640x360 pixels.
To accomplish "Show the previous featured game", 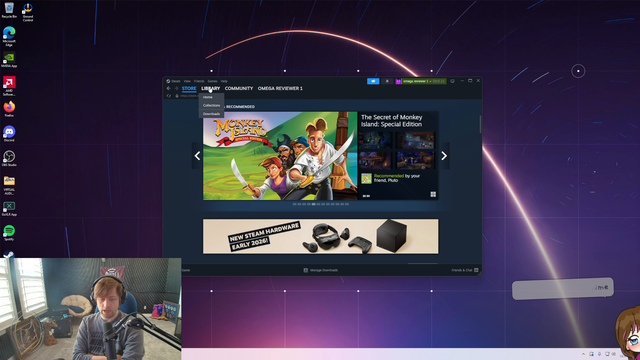I will (x=197, y=156).
